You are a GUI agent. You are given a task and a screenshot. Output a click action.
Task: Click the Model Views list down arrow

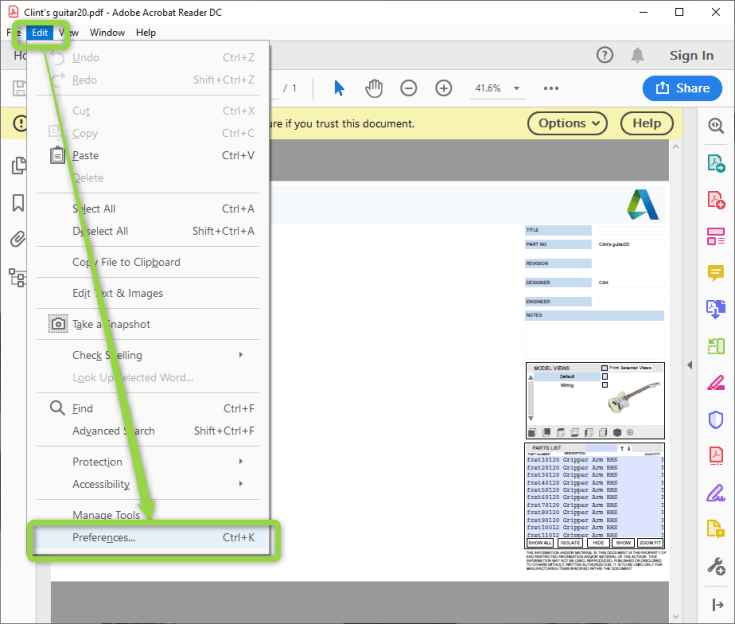click(x=531, y=418)
